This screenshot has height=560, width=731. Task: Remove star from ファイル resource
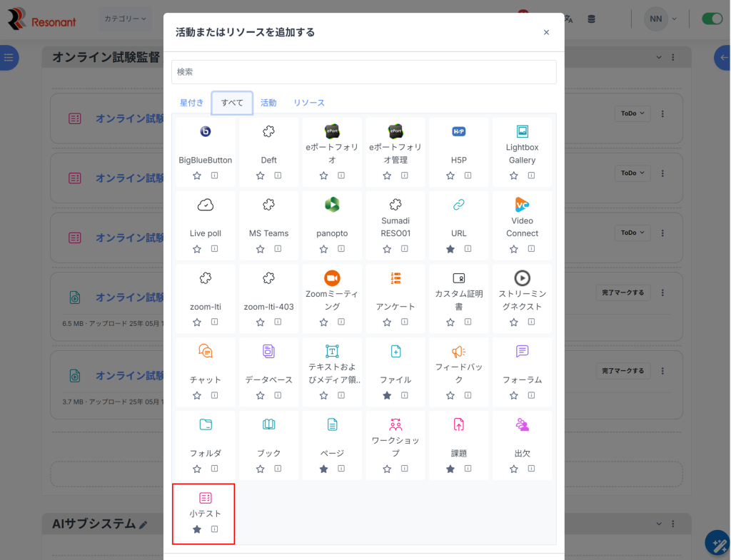tap(387, 395)
